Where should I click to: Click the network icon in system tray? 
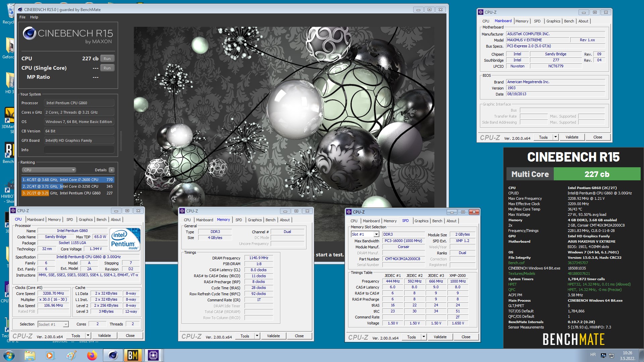[x=611, y=355]
